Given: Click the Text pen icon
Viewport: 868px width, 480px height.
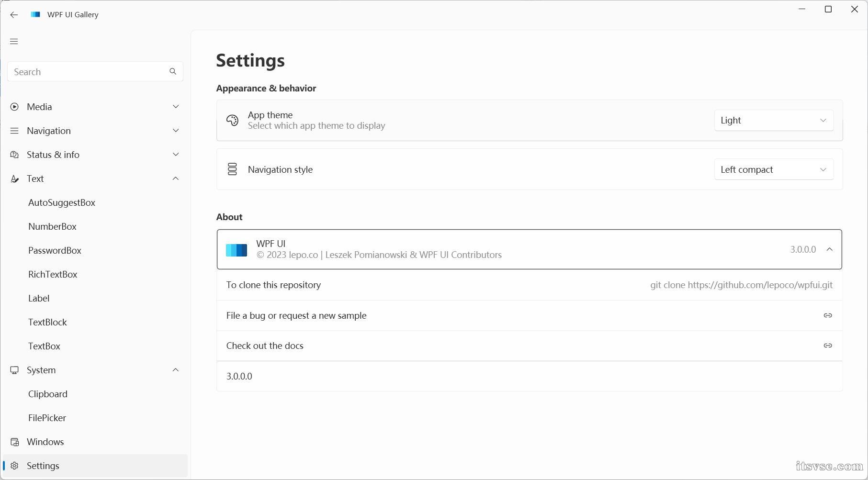Looking at the screenshot, I should pos(14,179).
